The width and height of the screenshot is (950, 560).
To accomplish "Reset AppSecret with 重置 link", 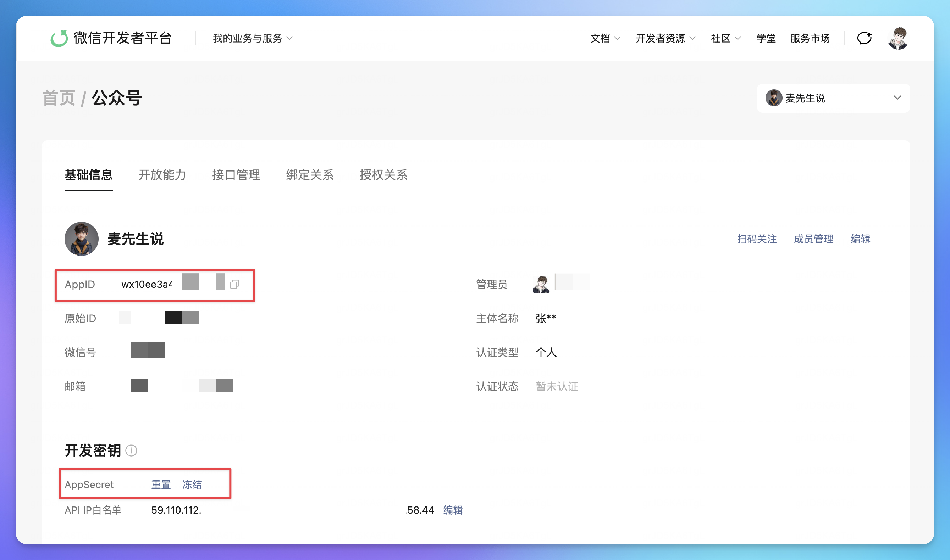I will coord(161,485).
